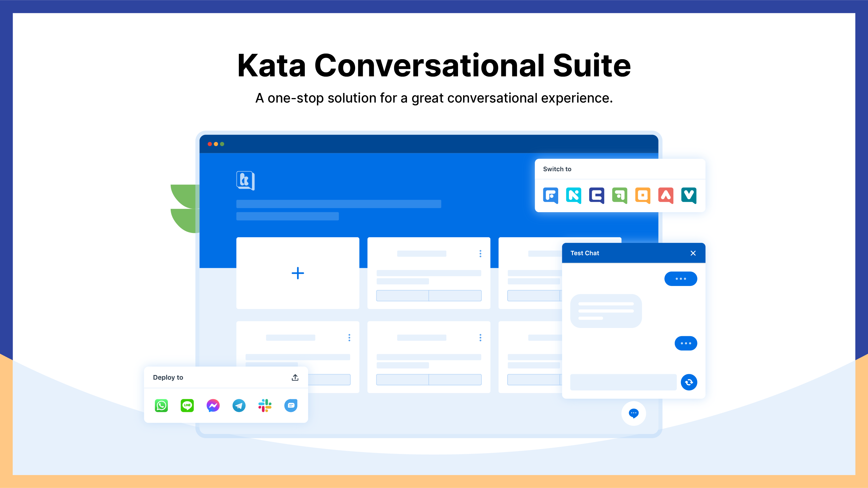Viewport: 868px width, 488px height.
Task: Click the upload icon beside Deploy to
Action: tap(295, 378)
